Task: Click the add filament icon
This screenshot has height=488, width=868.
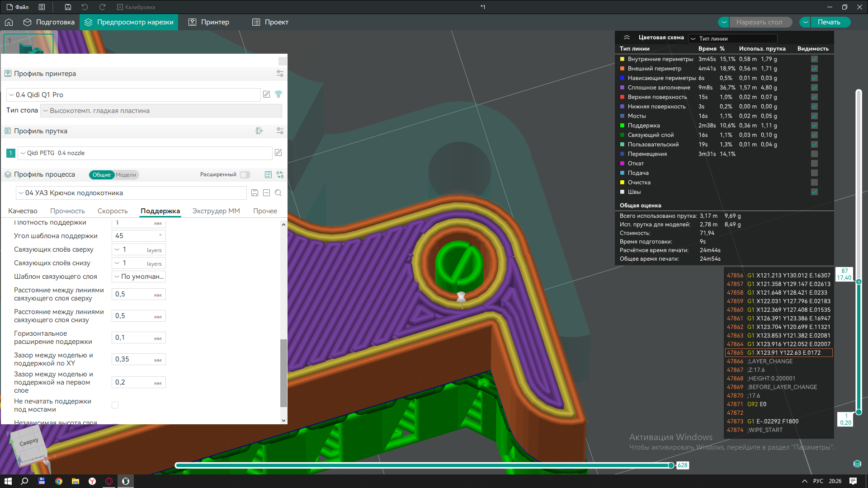Action: (x=259, y=131)
